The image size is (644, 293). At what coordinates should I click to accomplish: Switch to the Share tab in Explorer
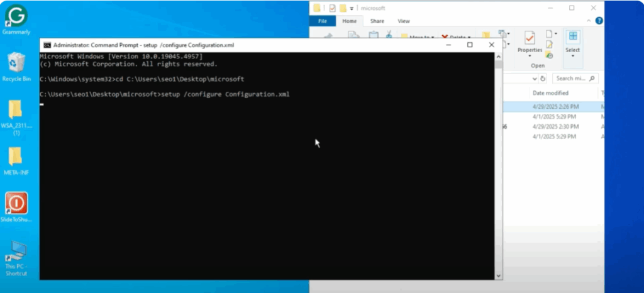coord(377,21)
